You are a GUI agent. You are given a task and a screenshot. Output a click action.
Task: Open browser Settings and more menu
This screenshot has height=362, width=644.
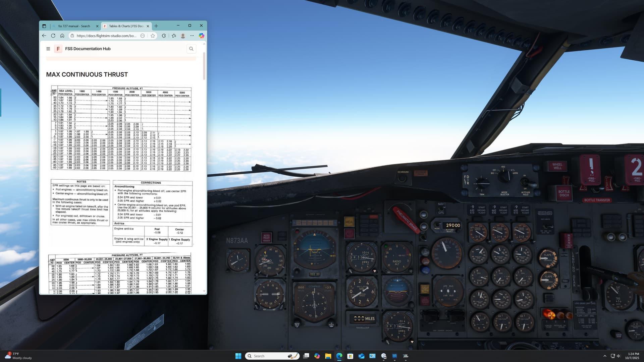click(192, 36)
